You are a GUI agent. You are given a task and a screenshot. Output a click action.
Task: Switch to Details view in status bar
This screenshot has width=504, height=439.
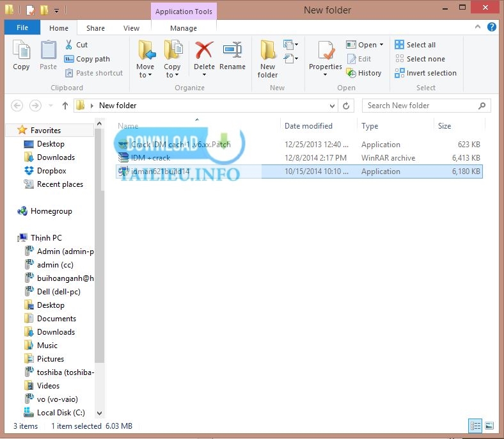(x=475, y=426)
